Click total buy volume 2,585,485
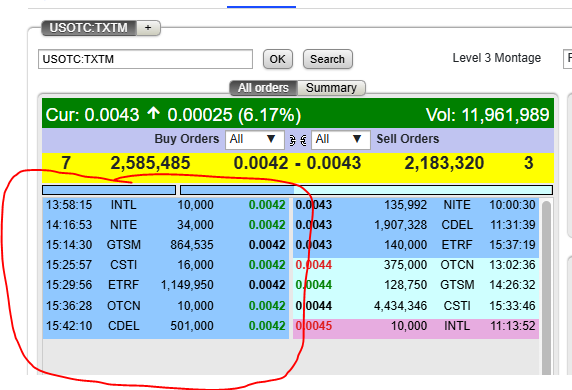This screenshot has height=390, width=572. pyautogui.click(x=150, y=163)
